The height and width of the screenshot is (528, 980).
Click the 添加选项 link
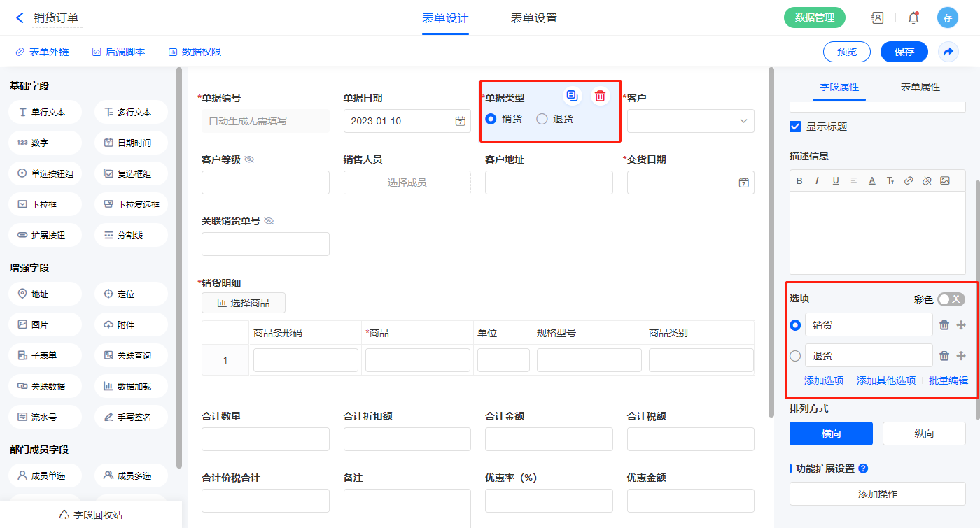click(823, 380)
